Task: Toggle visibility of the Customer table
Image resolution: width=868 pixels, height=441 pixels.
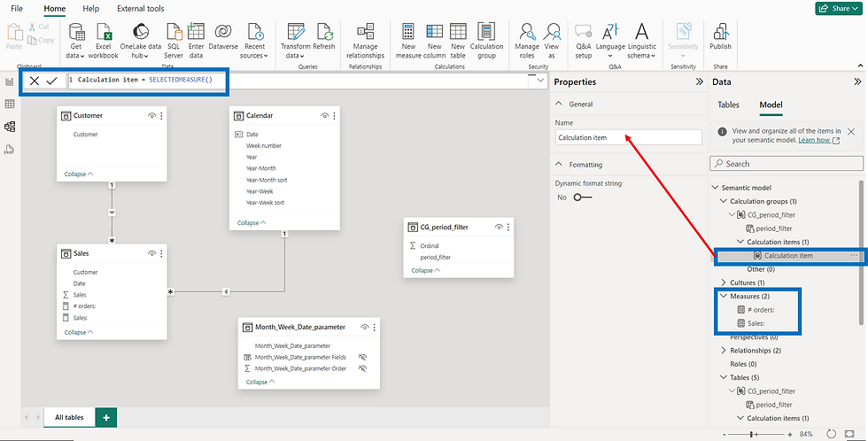Action: pyautogui.click(x=151, y=116)
